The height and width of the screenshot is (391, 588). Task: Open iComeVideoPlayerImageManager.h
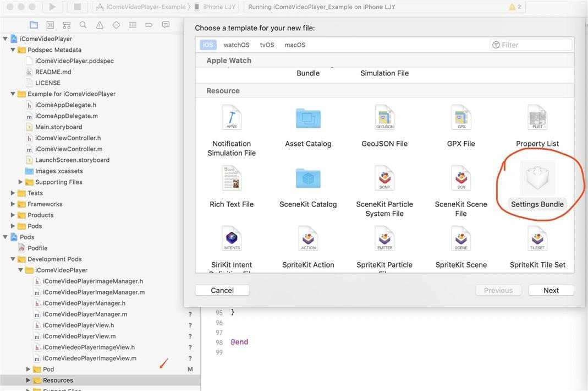[92, 281]
